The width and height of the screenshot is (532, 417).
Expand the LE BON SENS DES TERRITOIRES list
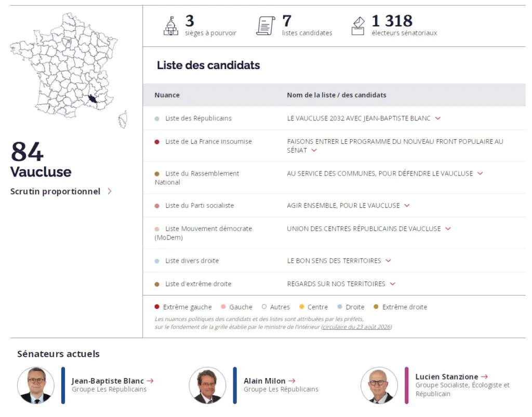click(x=389, y=261)
